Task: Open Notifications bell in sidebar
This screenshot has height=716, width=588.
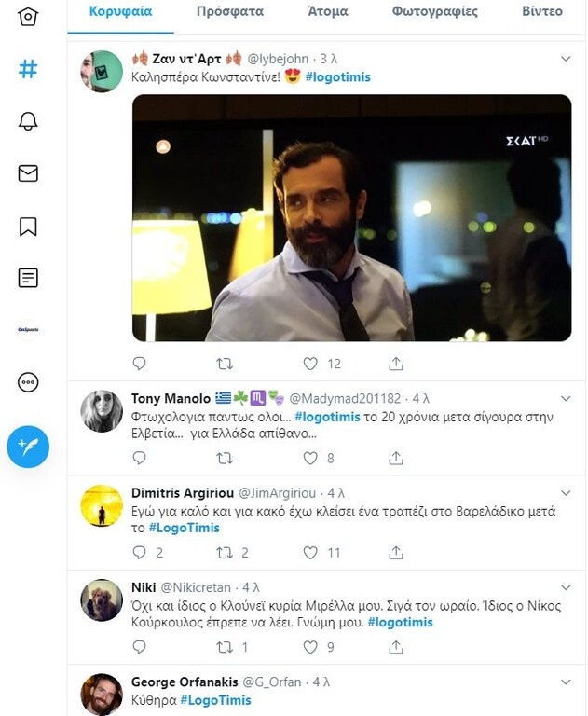Action: coord(28,122)
